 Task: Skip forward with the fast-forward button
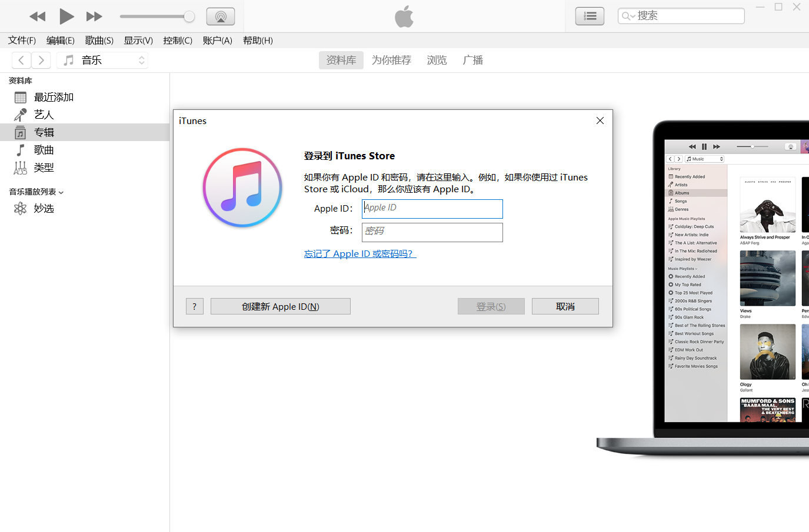click(94, 16)
